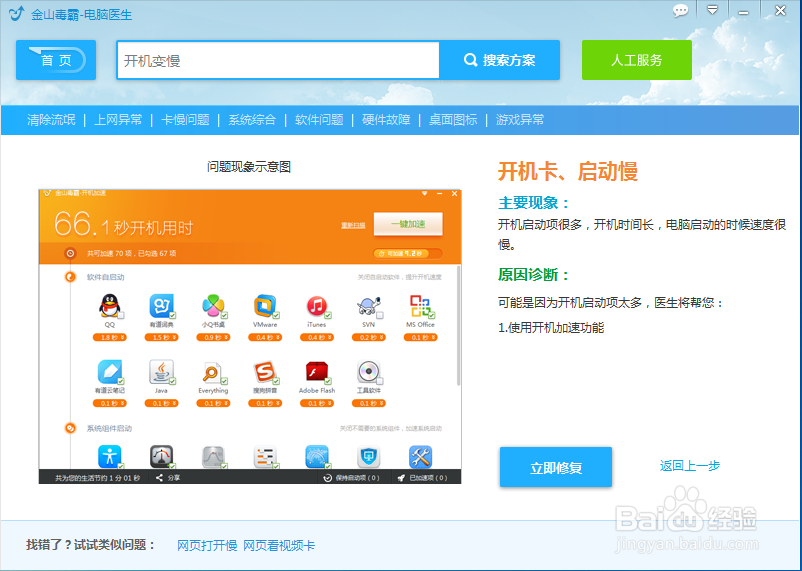Click the 开机变慢 search input field
Screen dimensions: 802x571
pos(278,60)
